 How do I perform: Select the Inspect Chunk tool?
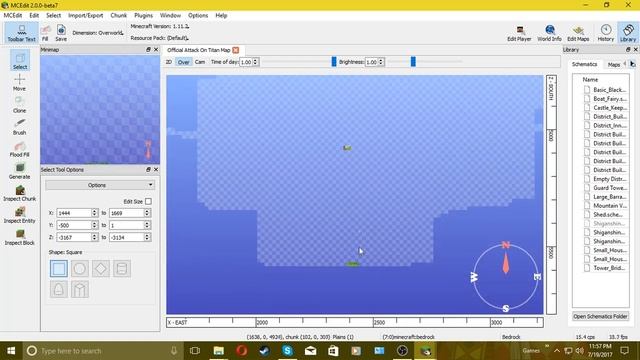[x=20, y=193]
